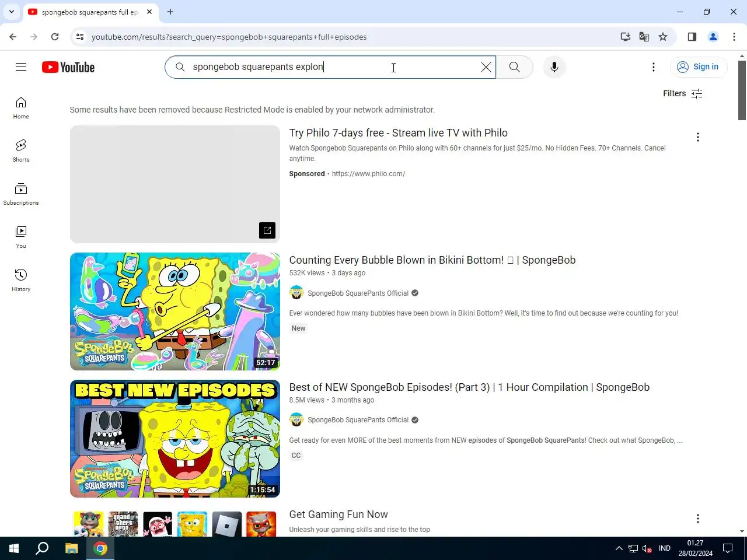The height and width of the screenshot is (560, 747).
Task: Open the Philo ad external link icon
Action: pyautogui.click(x=267, y=230)
